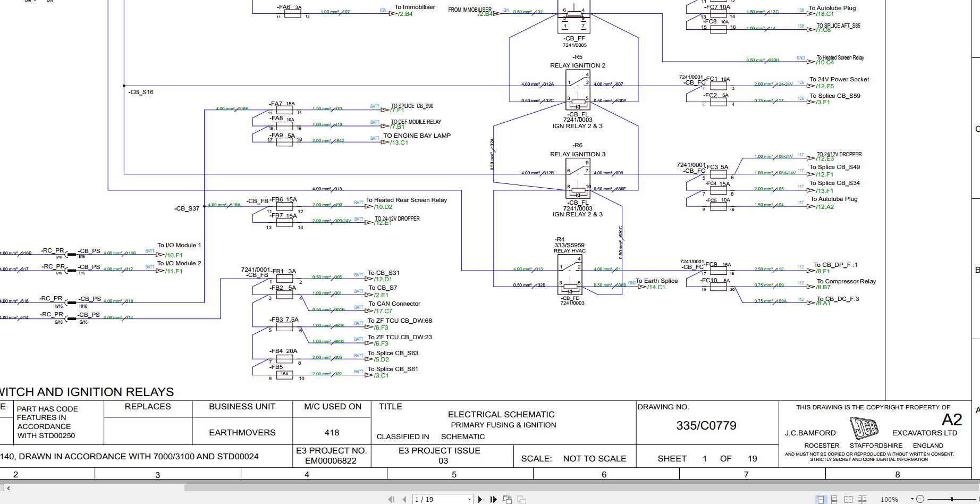Go to the previous page
This screenshot has width=980, height=504.
[x=404, y=499]
